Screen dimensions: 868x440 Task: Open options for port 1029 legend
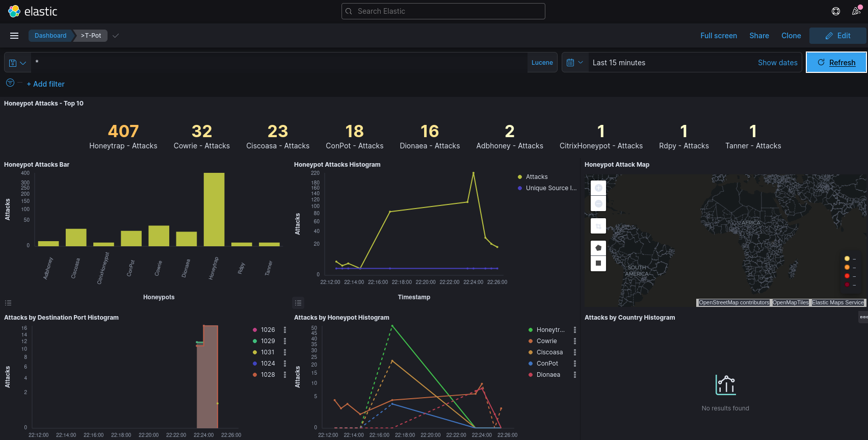[285, 341]
